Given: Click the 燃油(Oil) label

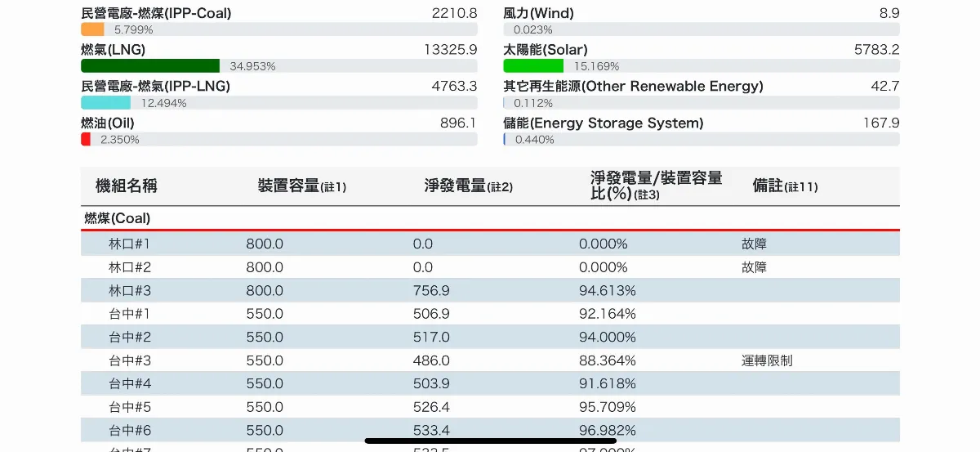Looking at the screenshot, I should [108, 123].
